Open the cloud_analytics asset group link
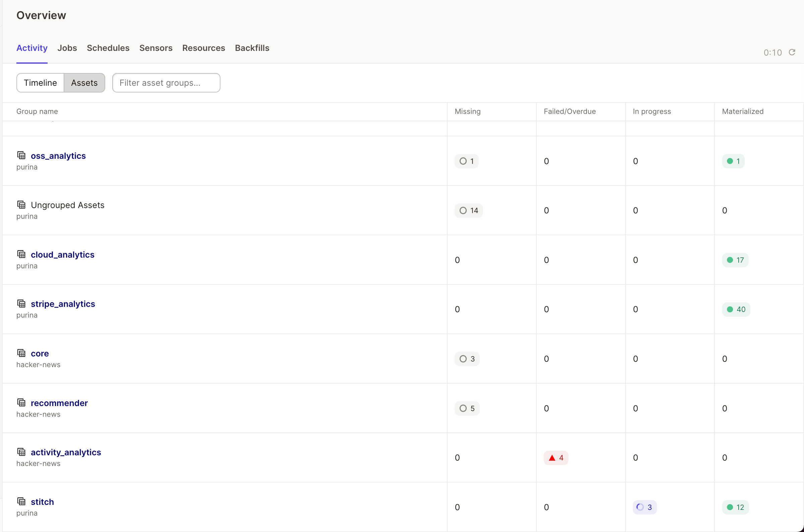 (63, 255)
